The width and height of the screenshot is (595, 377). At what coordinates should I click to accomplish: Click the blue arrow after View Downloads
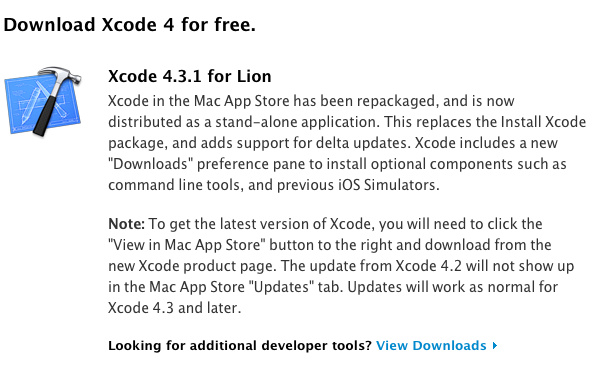494,346
